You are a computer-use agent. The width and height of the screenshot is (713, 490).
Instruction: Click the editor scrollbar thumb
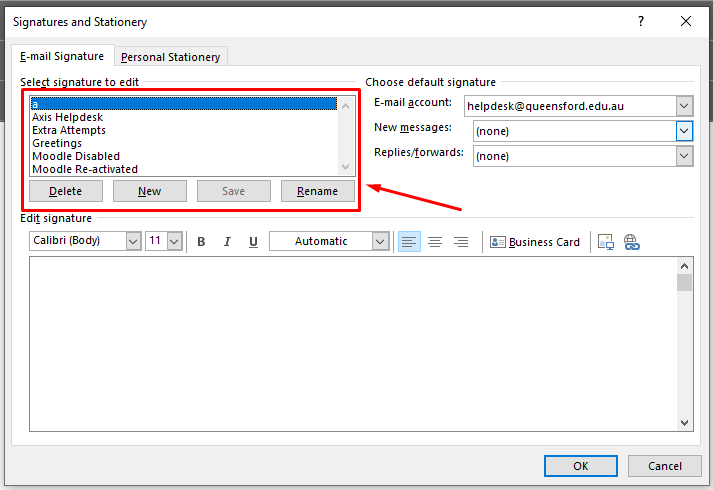point(684,282)
